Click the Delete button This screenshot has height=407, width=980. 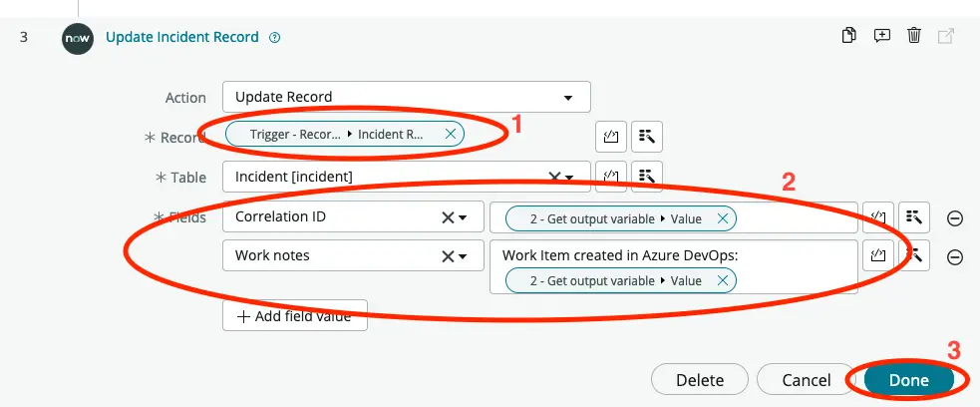[x=700, y=380]
